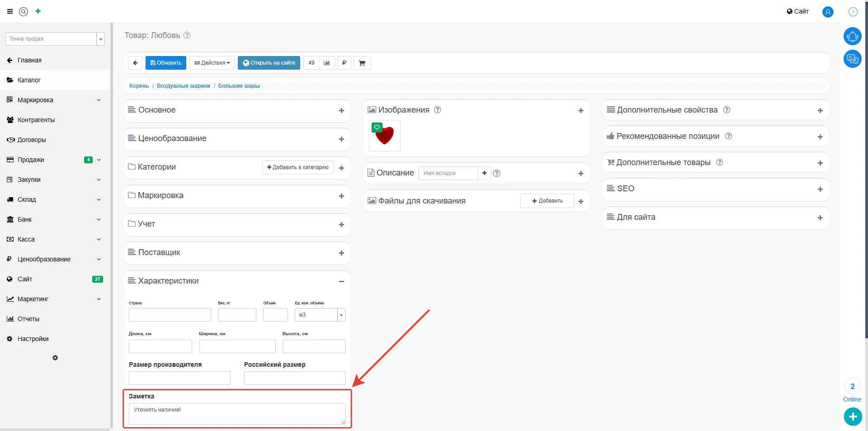Click the Заметка text area
The height and width of the screenshot is (431, 868).
pyautogui.click(x=237, y=413)
